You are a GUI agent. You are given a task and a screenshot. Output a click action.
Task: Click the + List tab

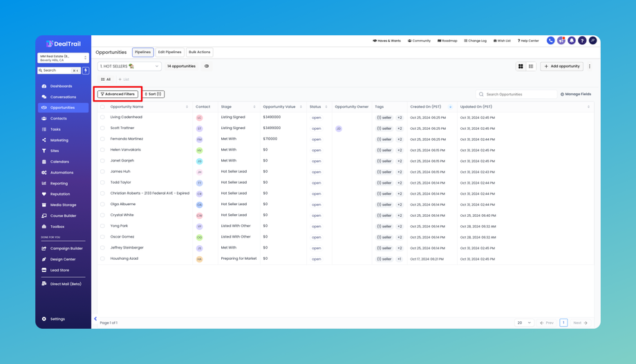(x=124, y=79)
